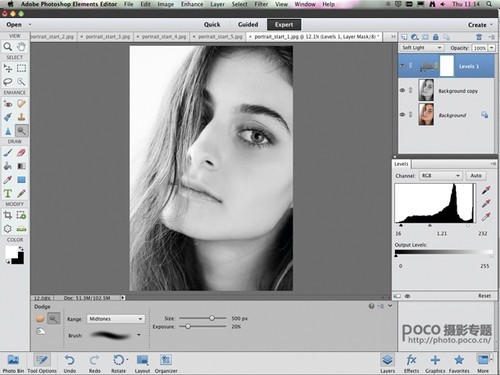Click Reset in the Levels panel

pos(484,296)
